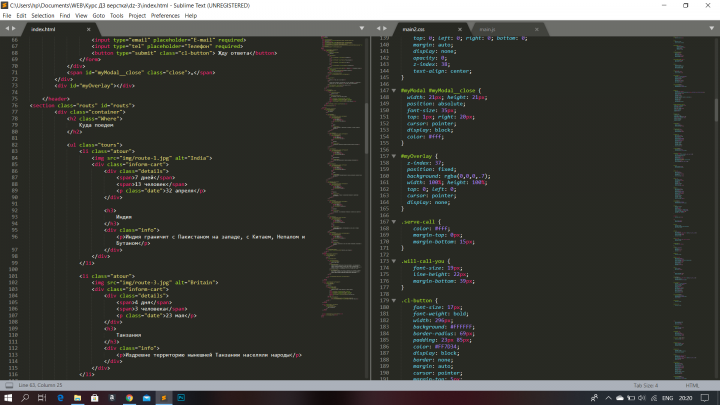The height and width of the screenshot is (405, 720).
Task: Open right pane tab list dropdown
Action: pos(711,28)
